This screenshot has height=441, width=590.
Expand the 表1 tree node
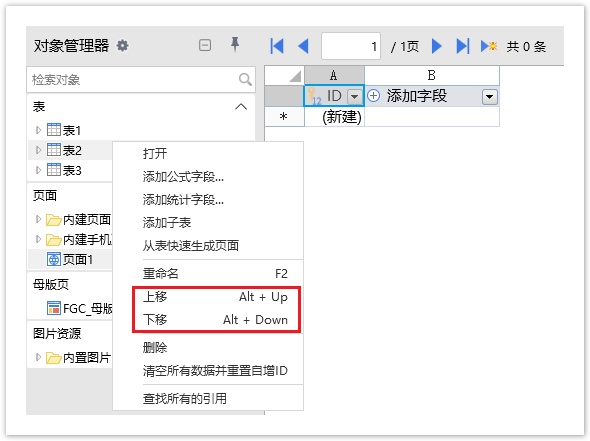(x=38, y=130)
